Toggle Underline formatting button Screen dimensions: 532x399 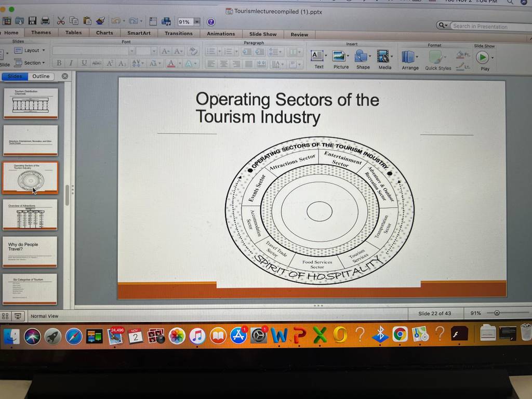pyautogui.click(x=84, y=63)
